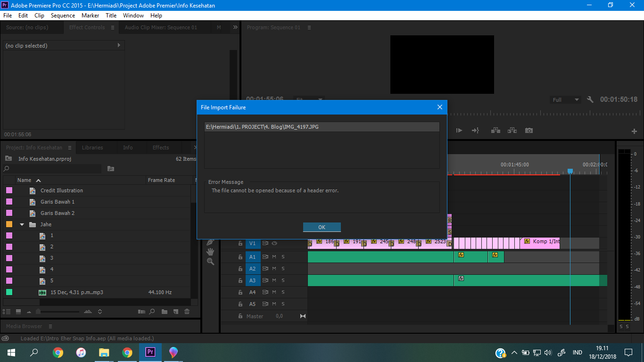Switch project panel to Icon View
Screen dimensions: 644x362
coord(18,312)
